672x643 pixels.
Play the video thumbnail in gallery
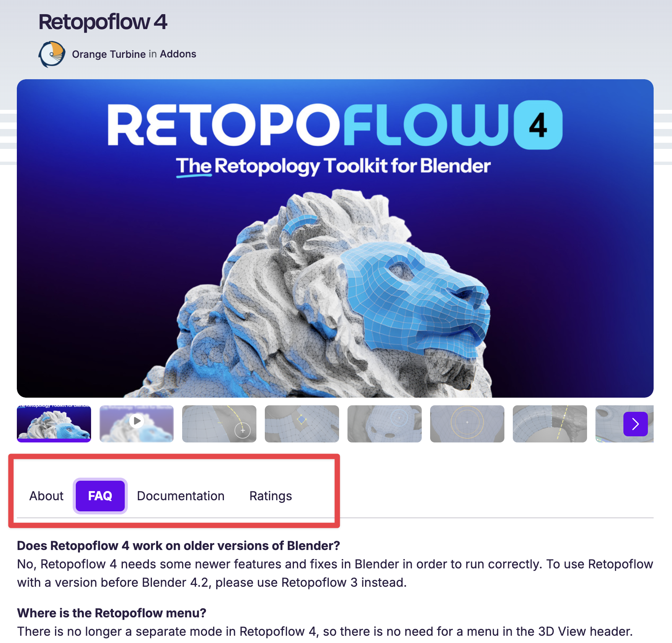(x=137, y=424)
